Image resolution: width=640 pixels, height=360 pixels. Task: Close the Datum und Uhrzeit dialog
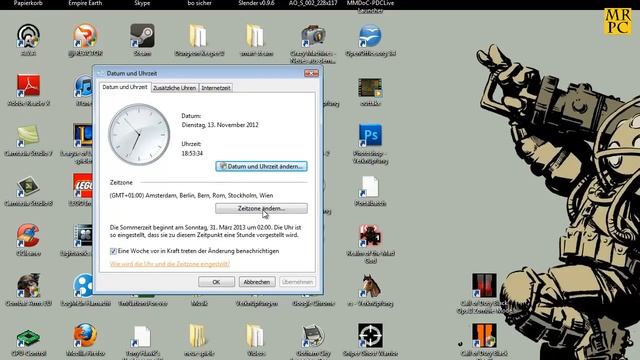tap(311, 73)
